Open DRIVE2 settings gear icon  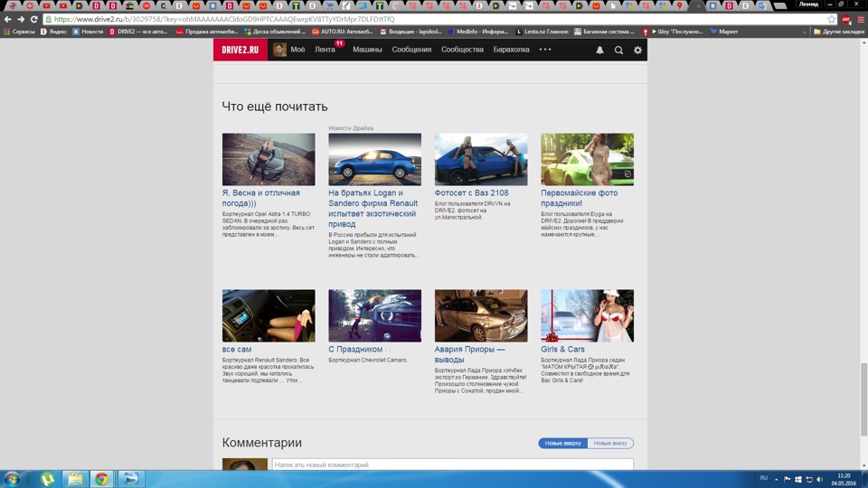[637, 50]
